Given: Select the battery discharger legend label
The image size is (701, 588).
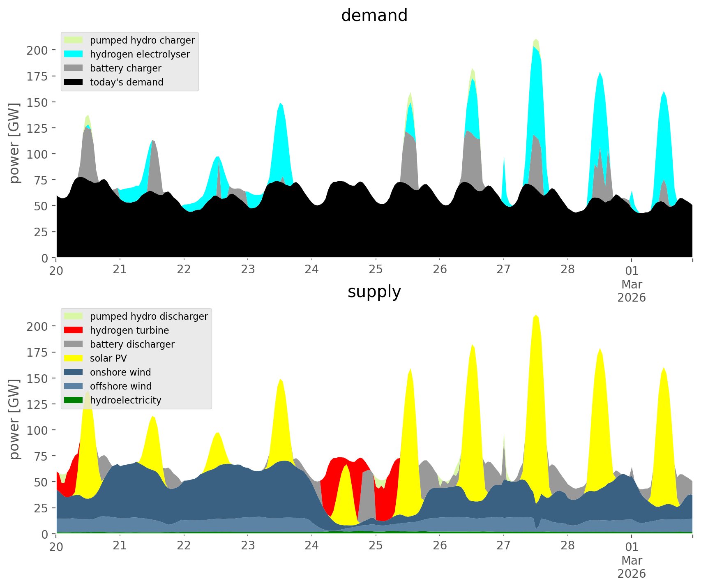Looking at the screenshot, I should [132, 344].
